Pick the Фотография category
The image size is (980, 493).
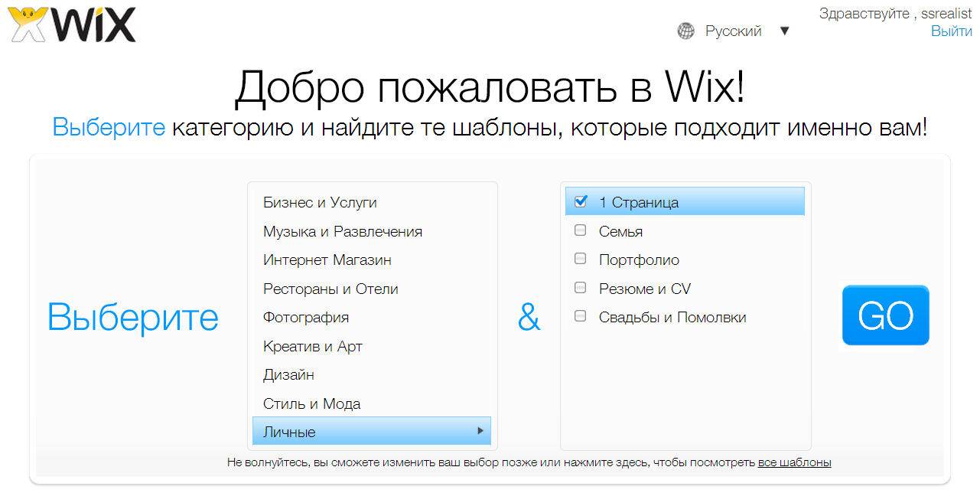[372, 318]
